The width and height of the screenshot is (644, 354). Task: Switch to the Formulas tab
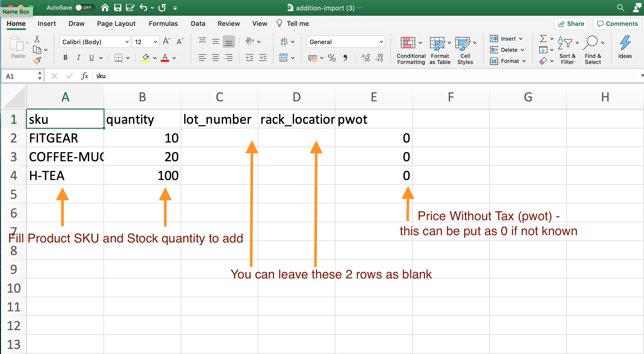(x=163, y=24)
